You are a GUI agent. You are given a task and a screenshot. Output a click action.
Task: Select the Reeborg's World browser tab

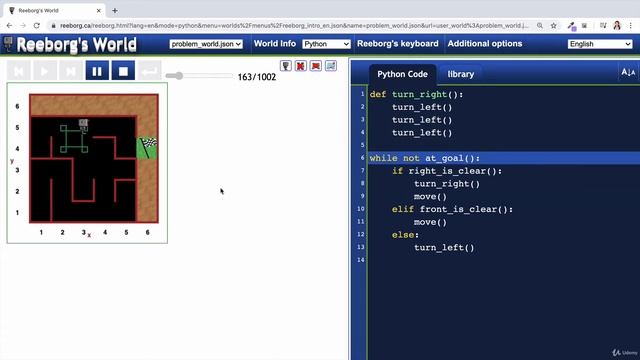(x=54, y=11)
